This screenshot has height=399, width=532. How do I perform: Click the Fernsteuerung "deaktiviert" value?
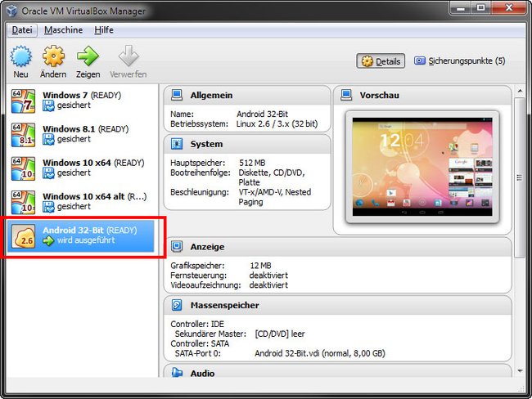tap(268, 276)
